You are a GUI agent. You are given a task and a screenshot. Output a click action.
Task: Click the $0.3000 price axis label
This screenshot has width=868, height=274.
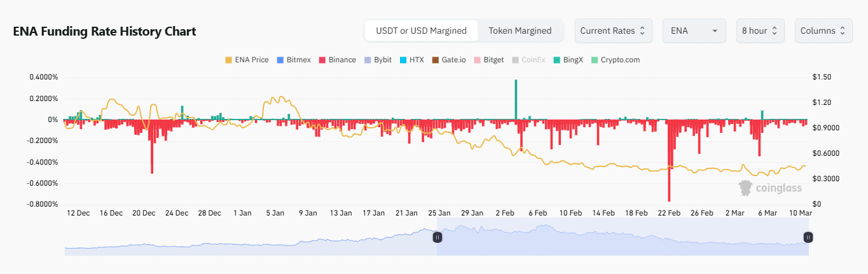pyautogui.click(x=825, y=179)
